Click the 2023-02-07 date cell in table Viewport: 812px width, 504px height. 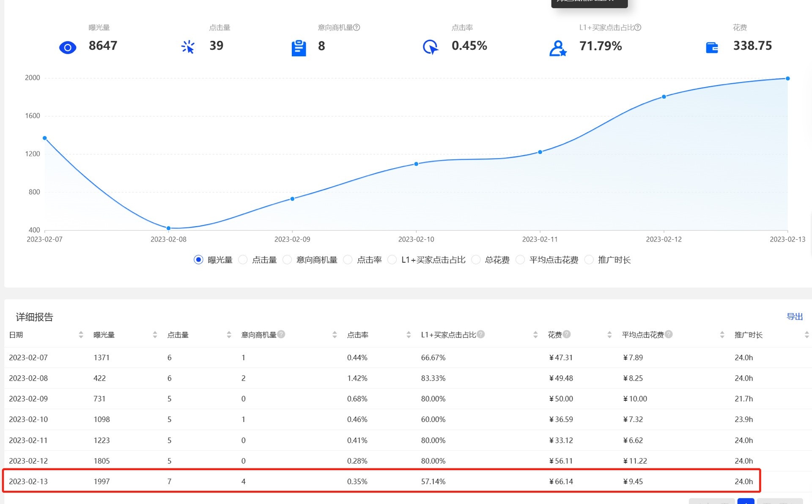28,358
